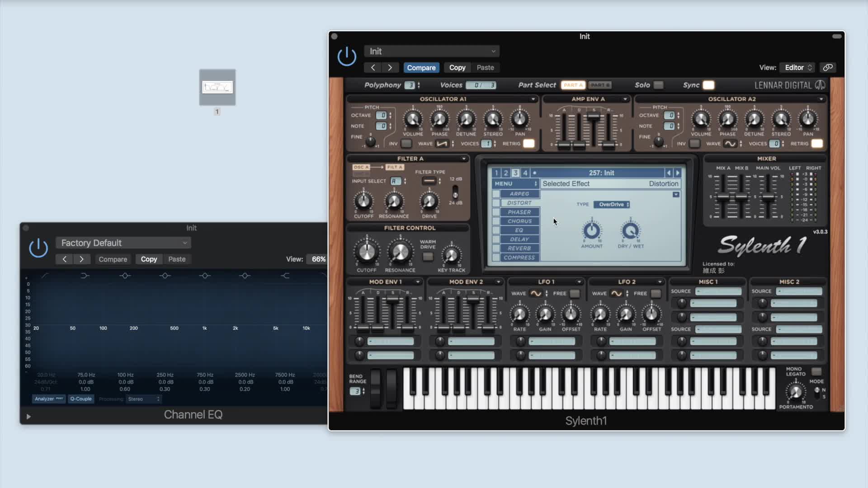Enable the Solo switch
The width and height of the screenshot is (868, 488).
coord(659,85)
